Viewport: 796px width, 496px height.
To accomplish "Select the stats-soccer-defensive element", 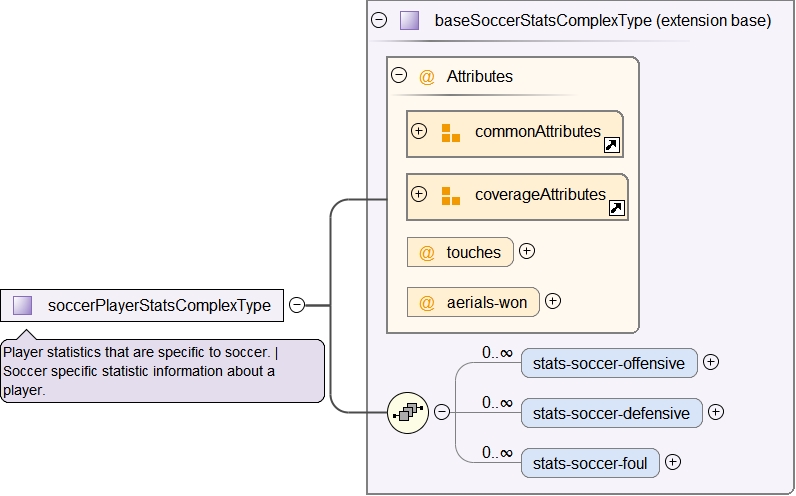I will click(x=611, y=413).
